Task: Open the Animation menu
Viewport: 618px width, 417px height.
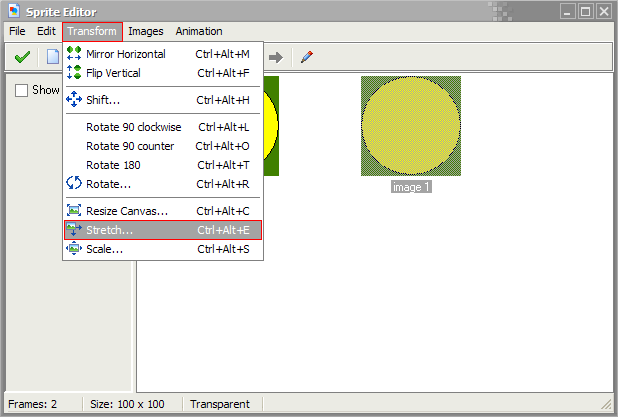Action: point(199,31)
